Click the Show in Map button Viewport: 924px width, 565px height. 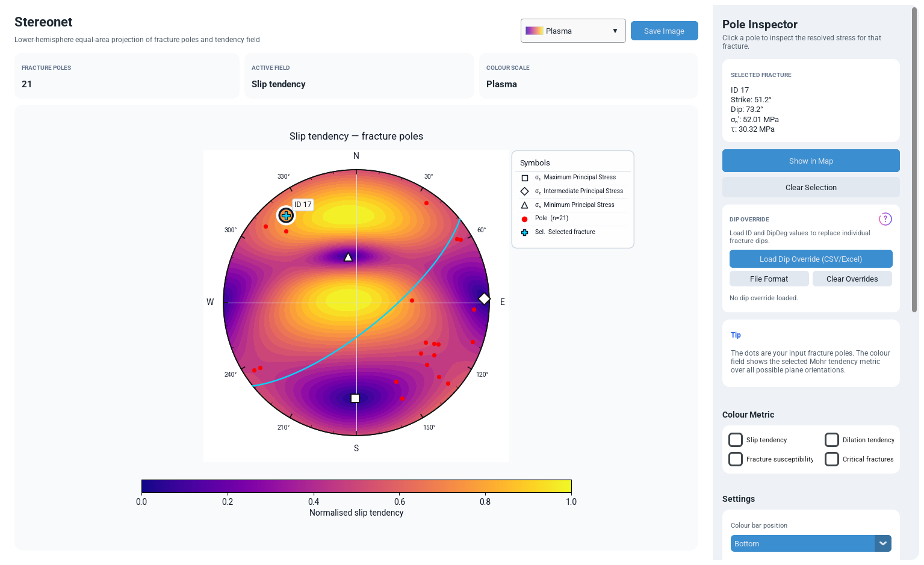coord(811,161)
